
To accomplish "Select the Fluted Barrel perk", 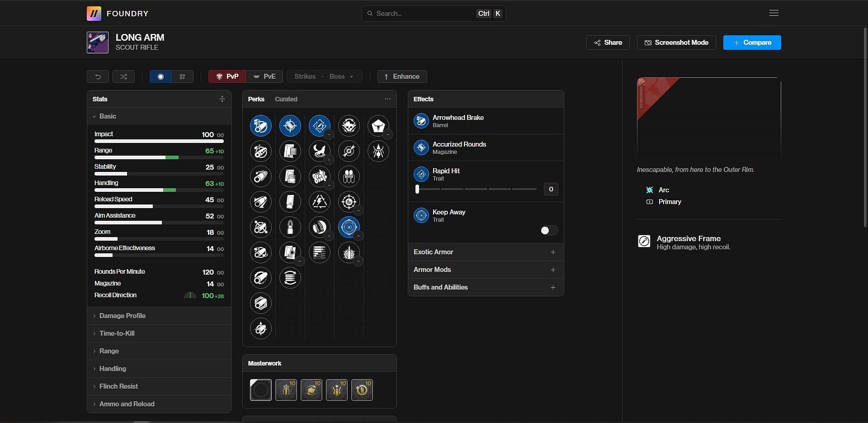I will point(261,227).
